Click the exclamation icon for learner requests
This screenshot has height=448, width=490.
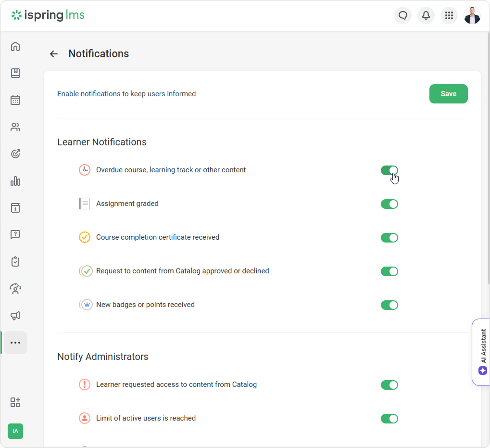click(x=85, y=384)
